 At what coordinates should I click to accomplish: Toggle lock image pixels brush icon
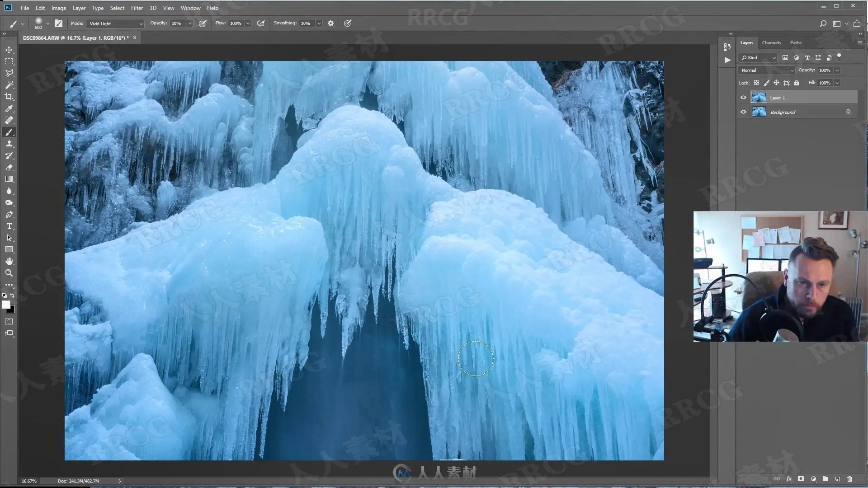pos(766,83)
